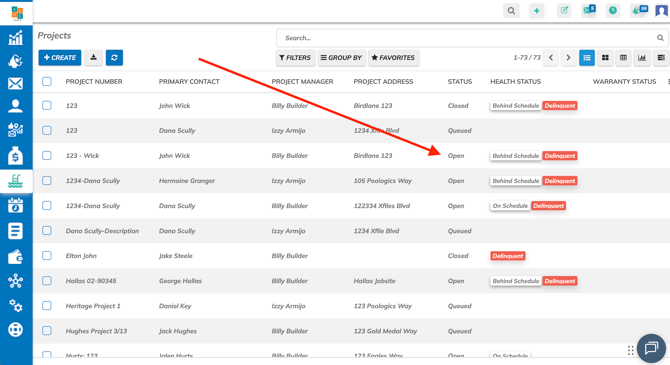
Task: Click the global search magnifier in top bar
Action: (x=511, y=11)
